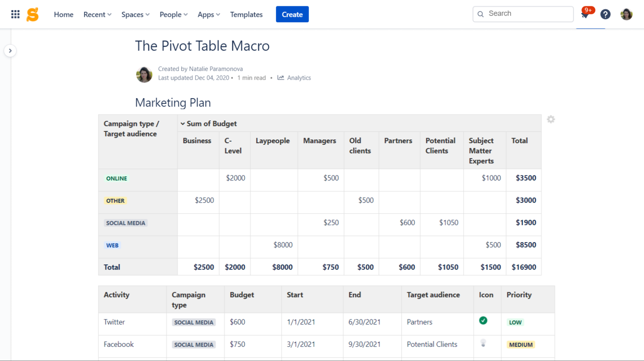
Task: Open the app switcher grid icon
Action: pos(15,14)
